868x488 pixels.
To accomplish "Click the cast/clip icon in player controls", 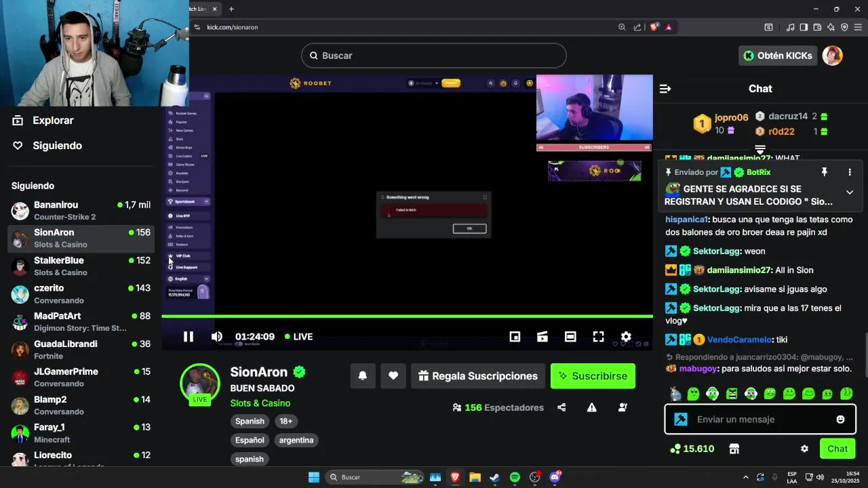I will coord(542,337).
